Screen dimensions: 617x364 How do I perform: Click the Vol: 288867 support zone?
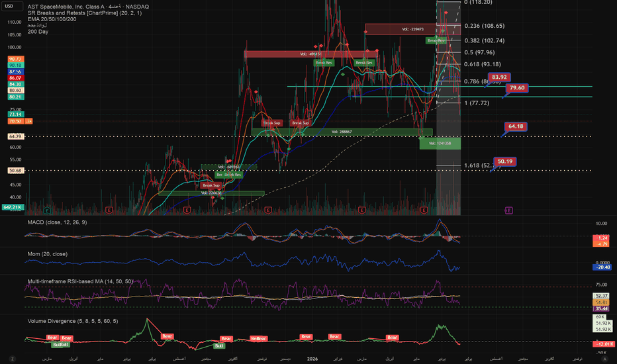coord(342,132)
